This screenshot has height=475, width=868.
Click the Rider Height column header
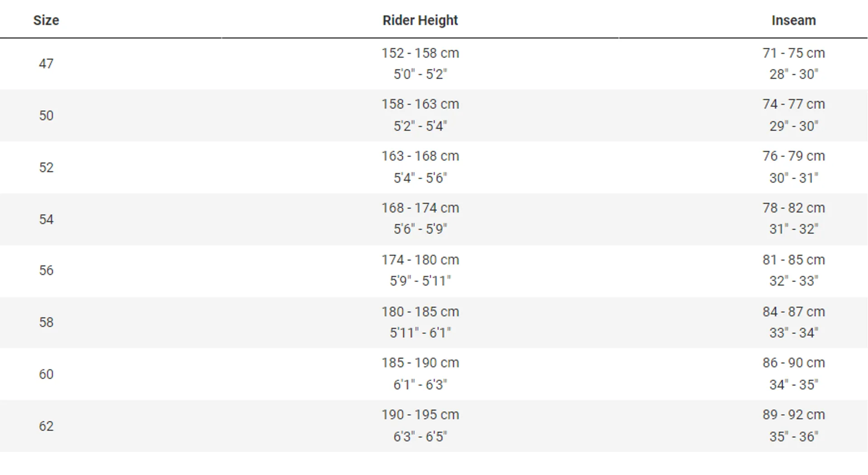coord(420,20)
